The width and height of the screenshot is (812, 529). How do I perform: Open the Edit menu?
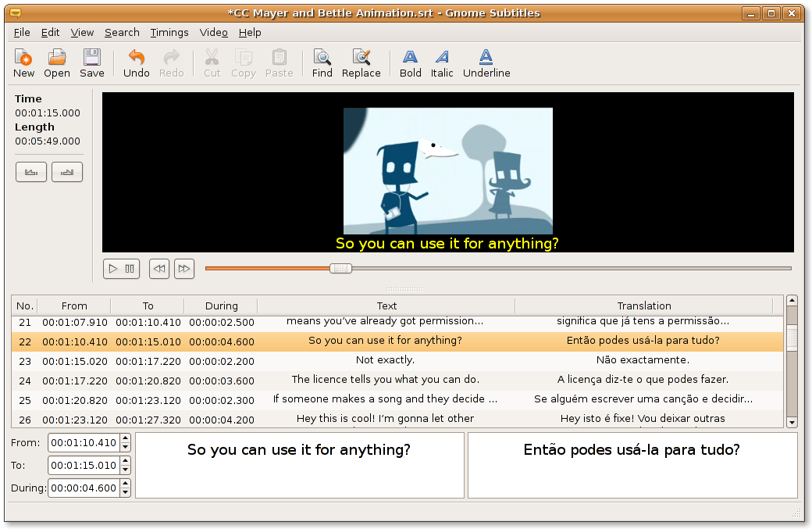click(50, 33)
